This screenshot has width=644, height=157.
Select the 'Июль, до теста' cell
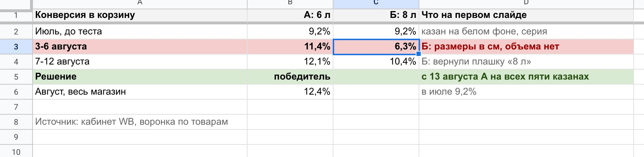pos(140,32)
